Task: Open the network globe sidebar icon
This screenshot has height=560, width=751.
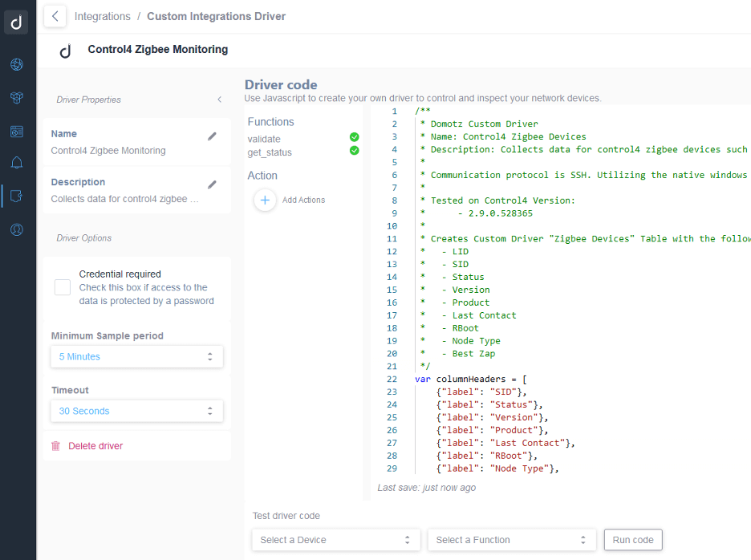Action: click(17, 64)
